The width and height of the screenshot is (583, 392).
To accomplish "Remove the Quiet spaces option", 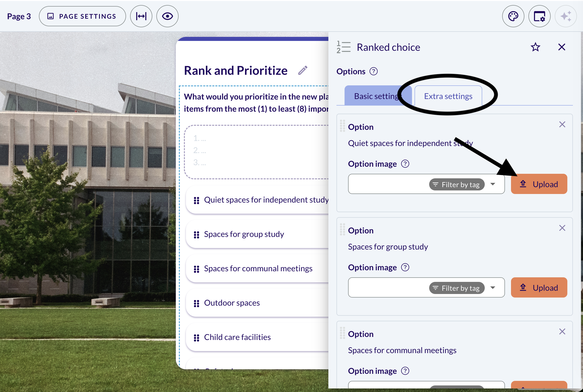I will click(x=562, y=125).
